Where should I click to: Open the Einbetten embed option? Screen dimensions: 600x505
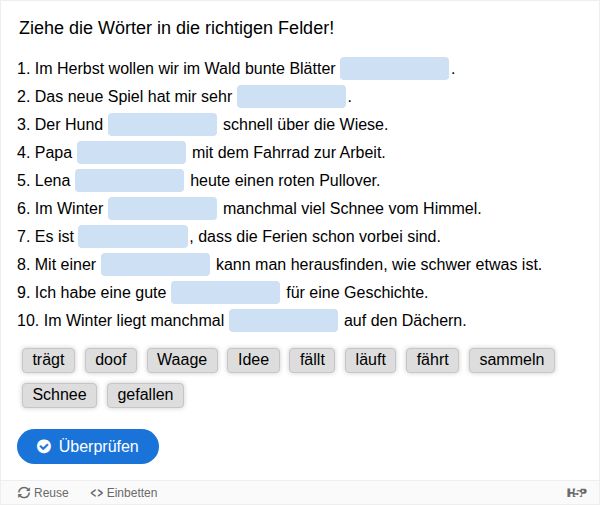[124, 492]
